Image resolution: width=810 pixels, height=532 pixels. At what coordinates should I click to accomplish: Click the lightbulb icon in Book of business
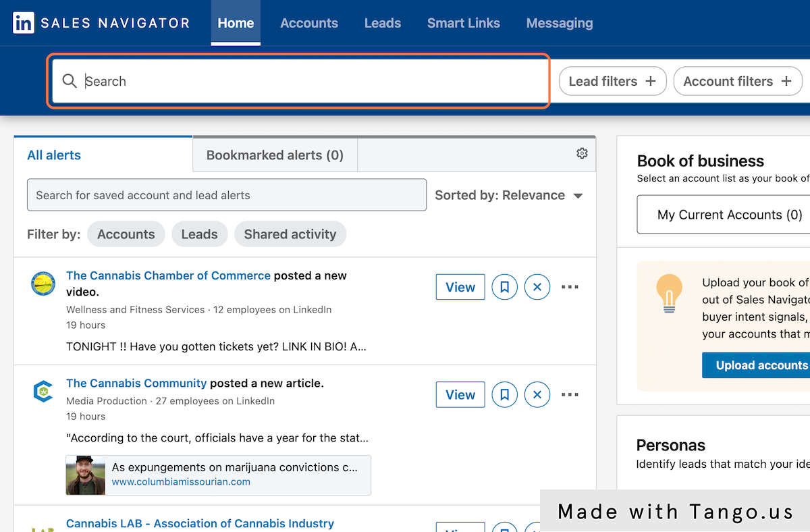tap(669, 294)
